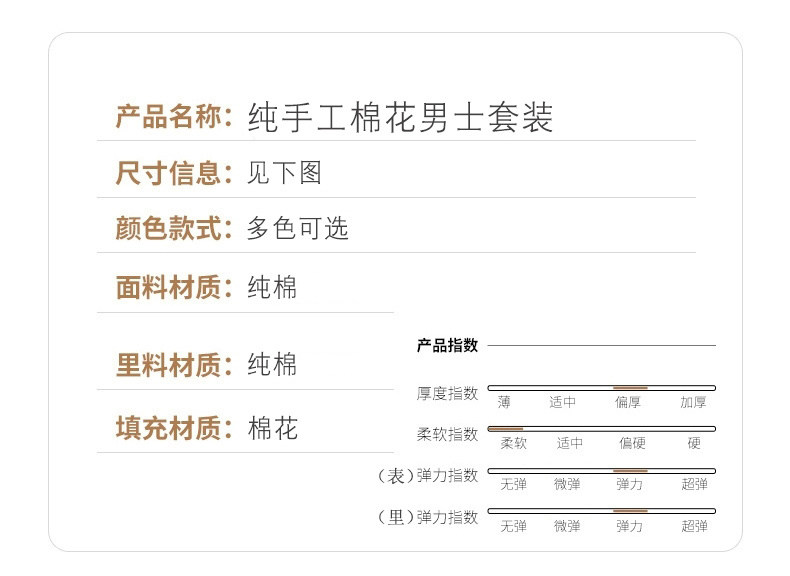
Task: Click the 柔软 softness level
Action: 513,443
